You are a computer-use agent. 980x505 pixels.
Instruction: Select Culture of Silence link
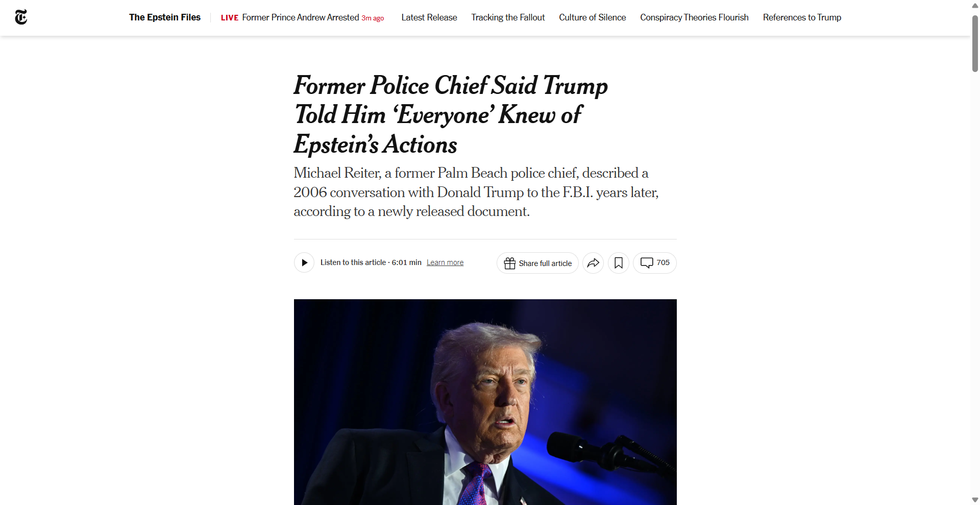pos(592,17)
